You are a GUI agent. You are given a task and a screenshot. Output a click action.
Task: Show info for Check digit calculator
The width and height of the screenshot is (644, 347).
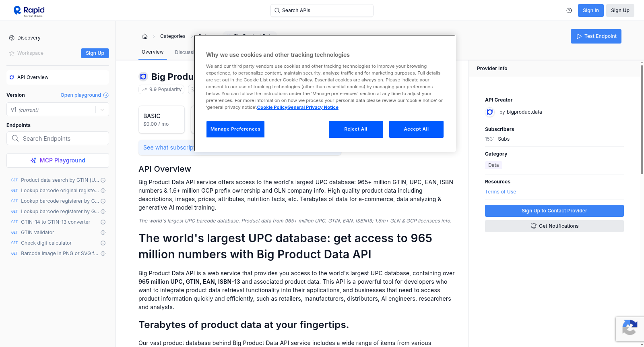point(103,243)
